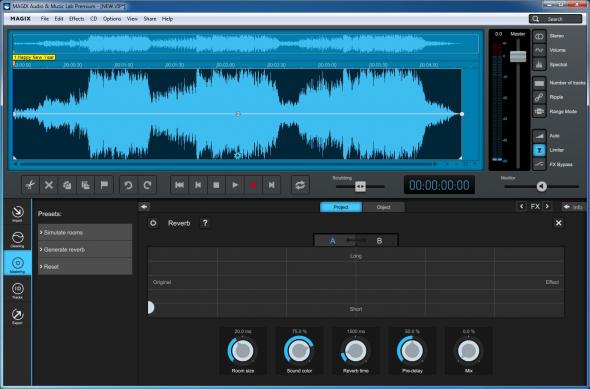Expand the Generate reverb preset group
Screen dimensions: 590x389
(85, 249)
